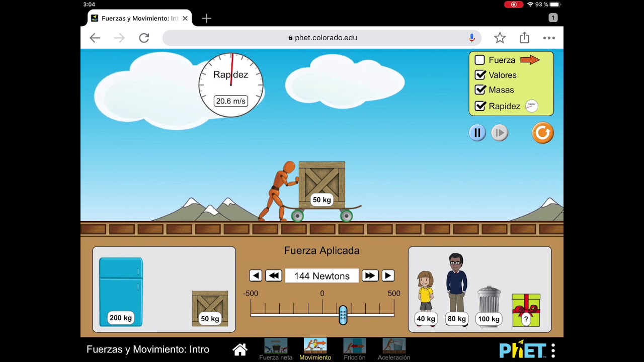Reload the page
This screenshot has height=362, width=644.
(x=144, y=38)
